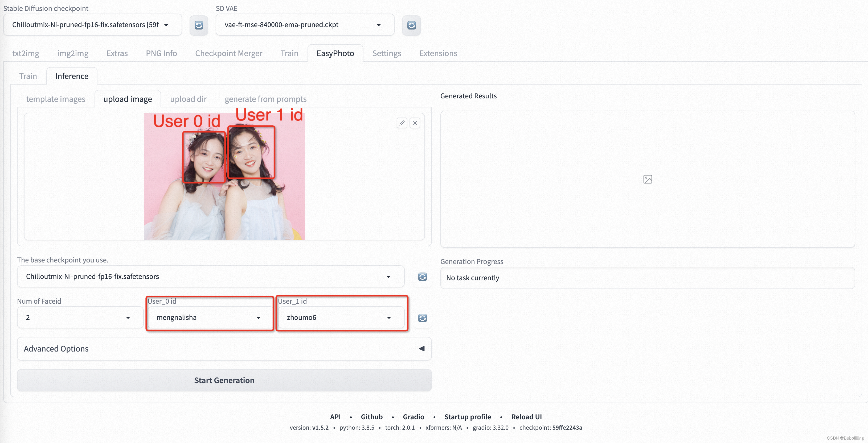Click the delete/close icon on uploaded image

[x=415, y=123]
